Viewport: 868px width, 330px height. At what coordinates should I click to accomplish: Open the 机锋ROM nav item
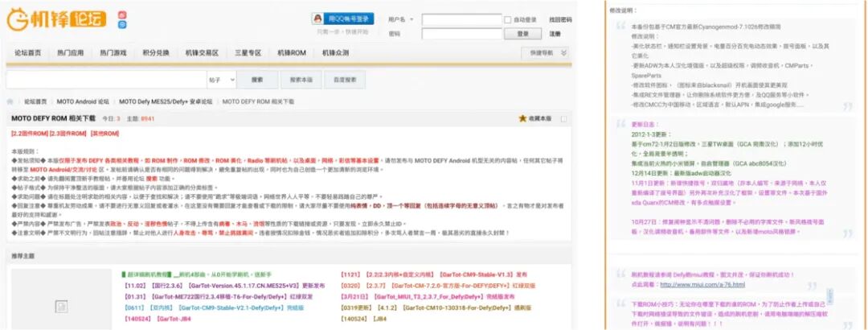point(292,53)
